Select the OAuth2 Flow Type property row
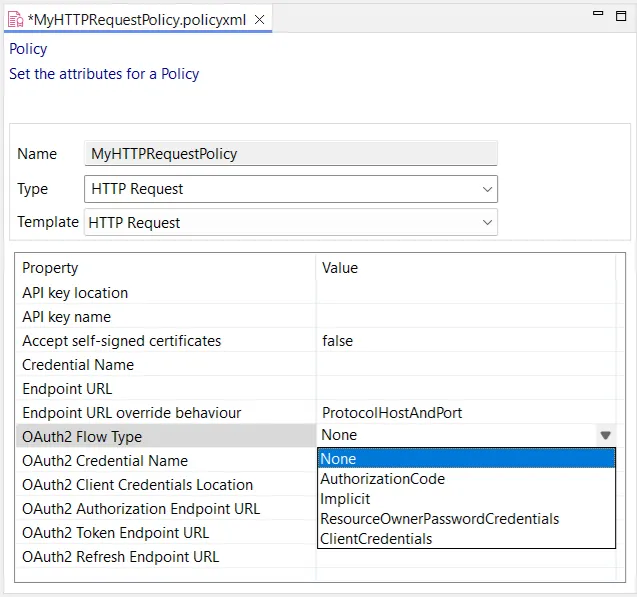637x597 pixels. [166, 436]
